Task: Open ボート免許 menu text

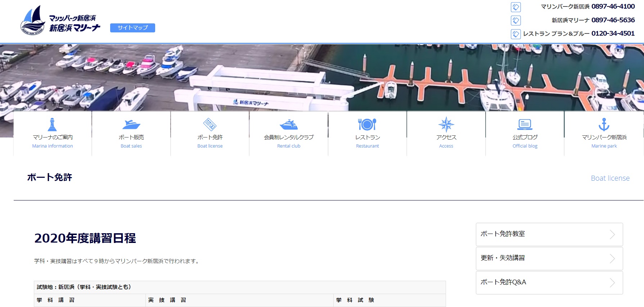Action: [210, 137]
